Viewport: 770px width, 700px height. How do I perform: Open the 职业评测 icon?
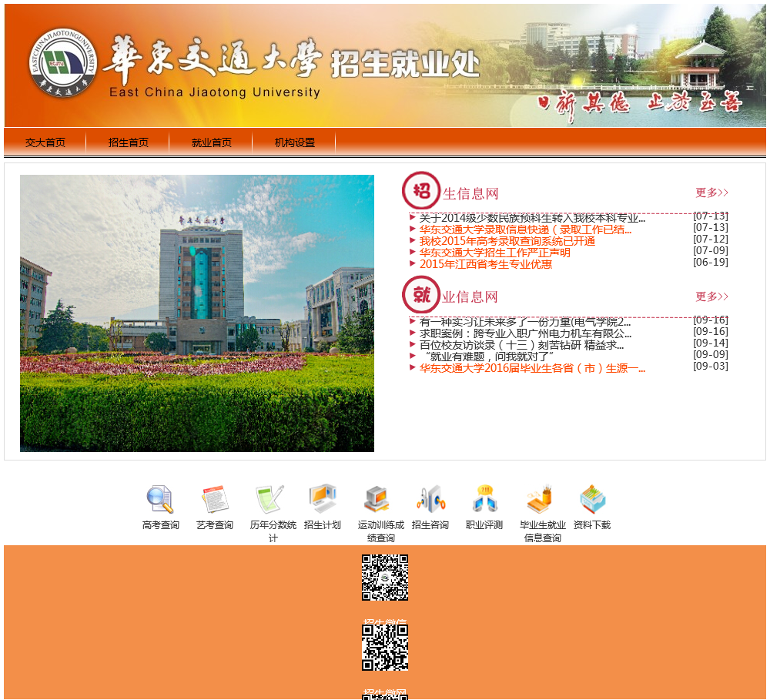pos(484,498)
